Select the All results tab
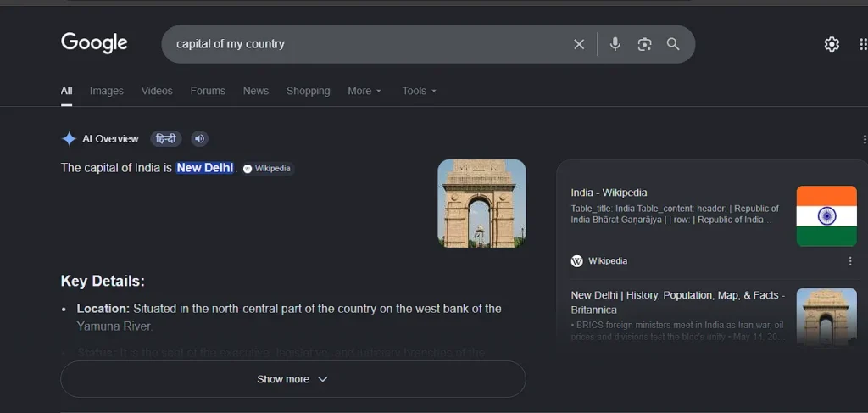This screenshot has width=868, height=413. tap(66, 91)
